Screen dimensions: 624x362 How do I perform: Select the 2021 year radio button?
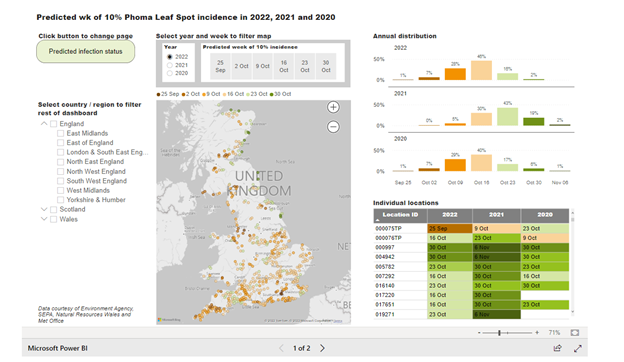pos(170,65)
